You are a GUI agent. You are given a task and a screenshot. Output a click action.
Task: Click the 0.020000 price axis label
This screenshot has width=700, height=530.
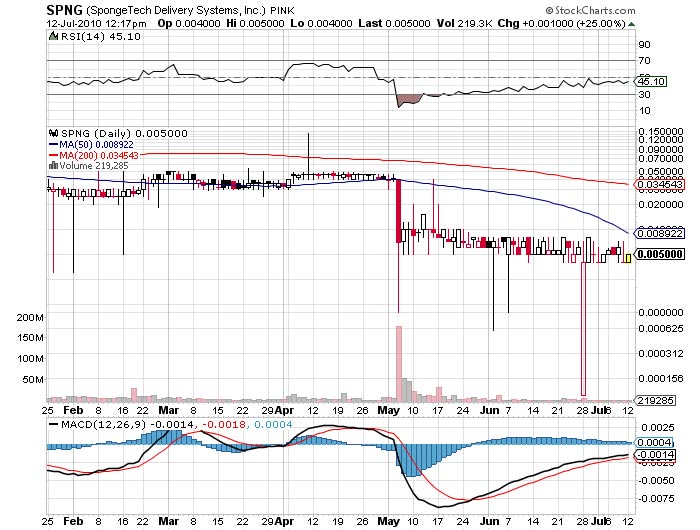pyautogui.click(x=661, y=204)
